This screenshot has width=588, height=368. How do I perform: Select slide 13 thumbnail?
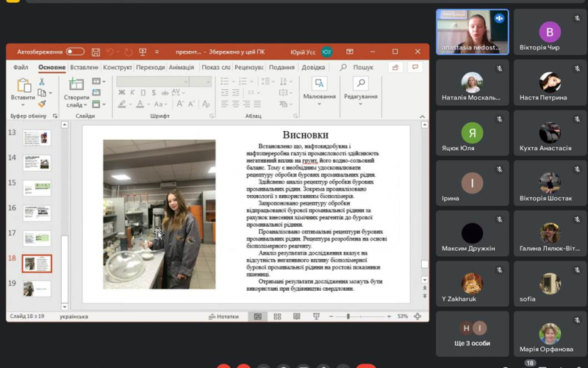coord(37,138)
